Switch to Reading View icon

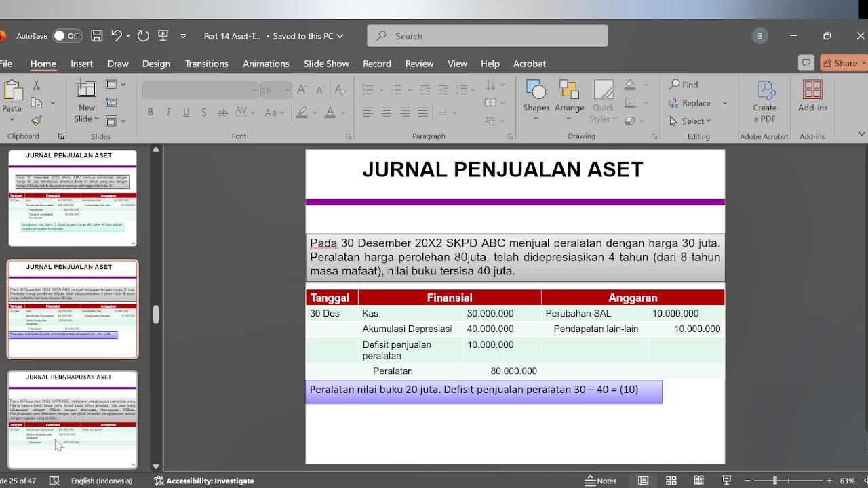coord(698,481)
